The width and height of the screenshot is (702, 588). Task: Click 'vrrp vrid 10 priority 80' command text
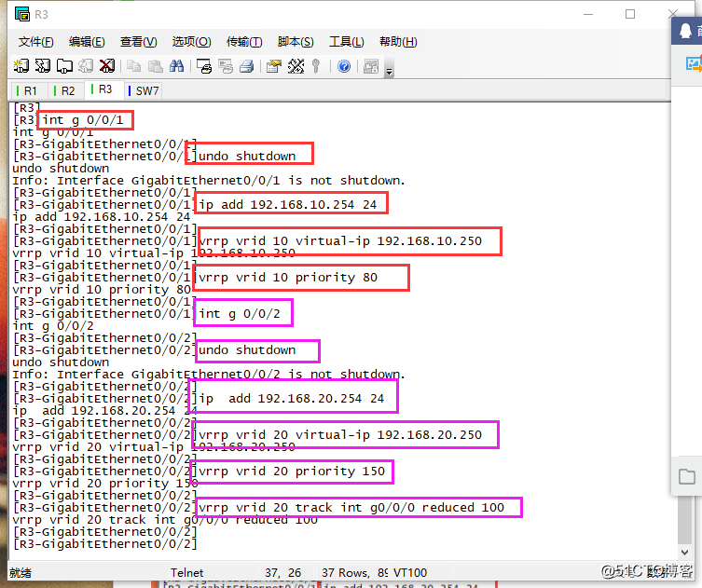288,278
